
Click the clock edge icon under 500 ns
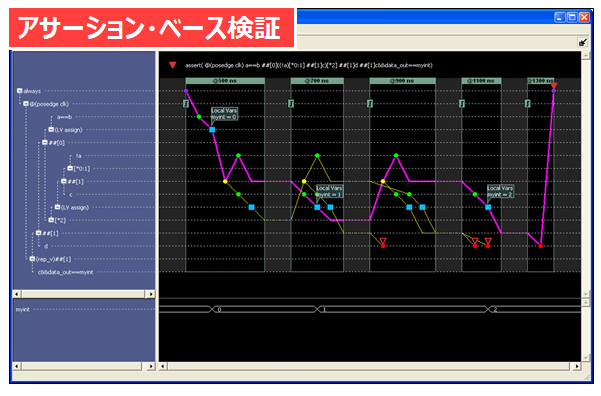186,104
